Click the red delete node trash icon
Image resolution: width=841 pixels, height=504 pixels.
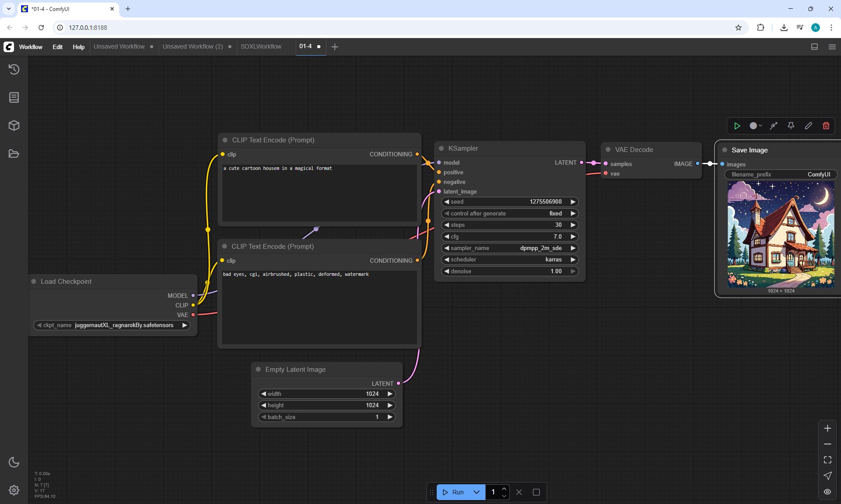[826, 126]
